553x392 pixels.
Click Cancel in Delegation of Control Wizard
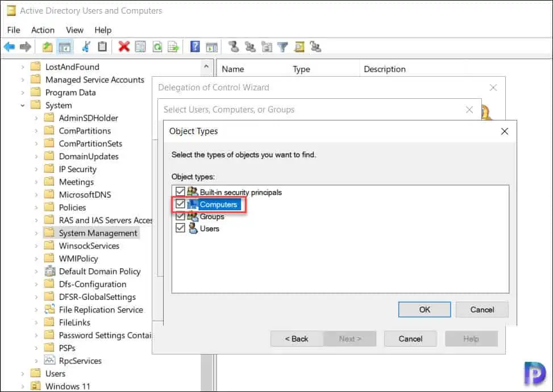click(410, 339)
